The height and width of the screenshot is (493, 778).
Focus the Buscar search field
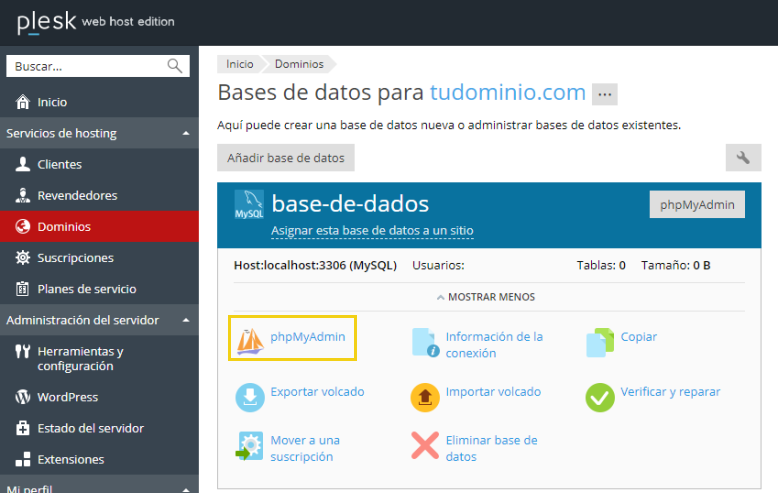point(98,66)
